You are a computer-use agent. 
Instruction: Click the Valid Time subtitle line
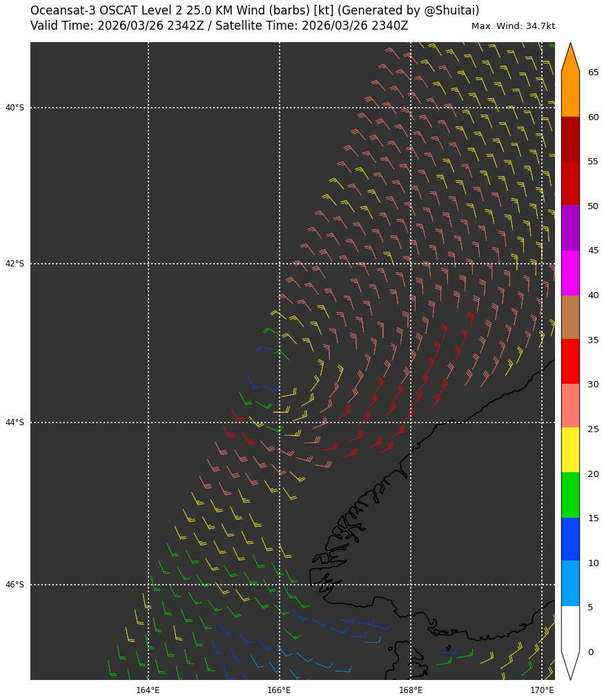[219, 26]
